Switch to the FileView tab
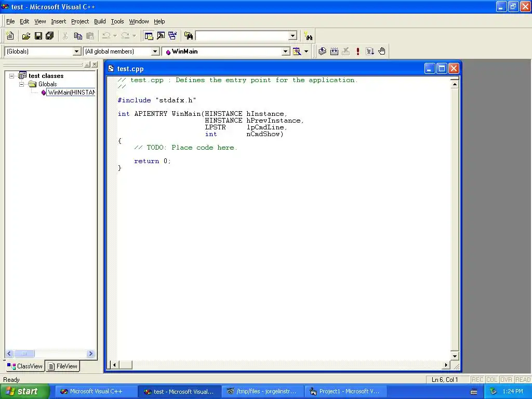 (x=63, y=366)
